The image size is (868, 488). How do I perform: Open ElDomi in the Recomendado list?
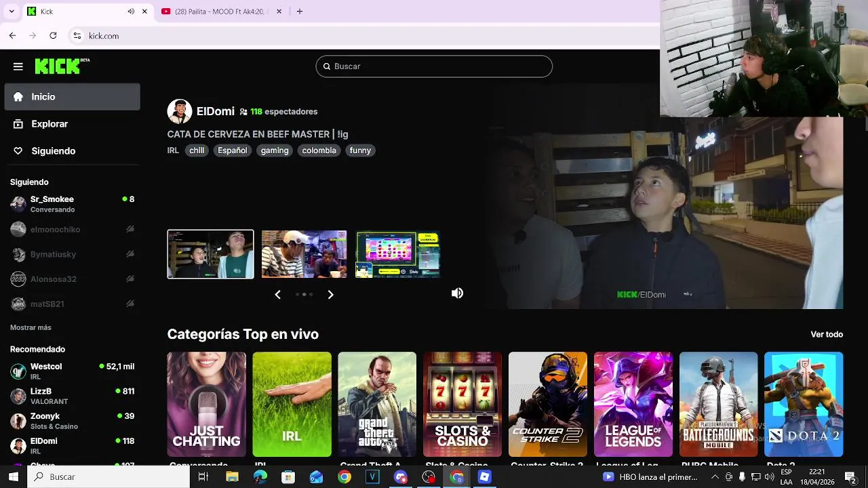[73, 445]
